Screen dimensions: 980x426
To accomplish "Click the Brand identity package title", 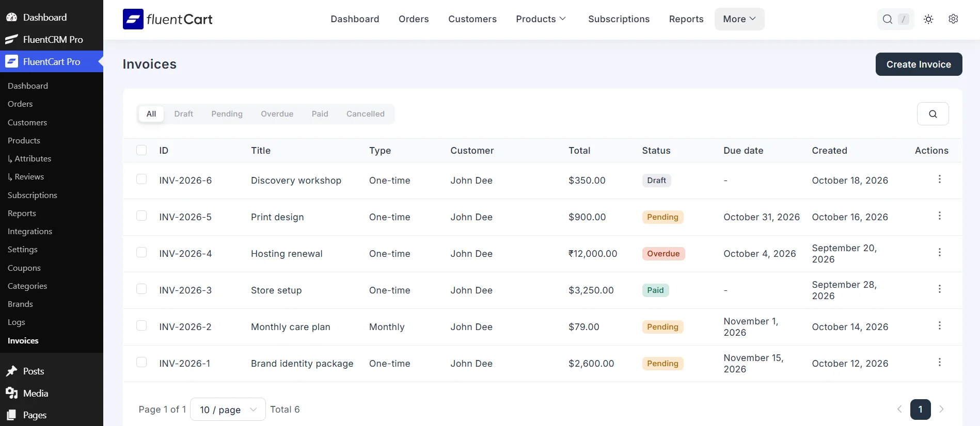I will pyautogui.click(x=302, y=364).
